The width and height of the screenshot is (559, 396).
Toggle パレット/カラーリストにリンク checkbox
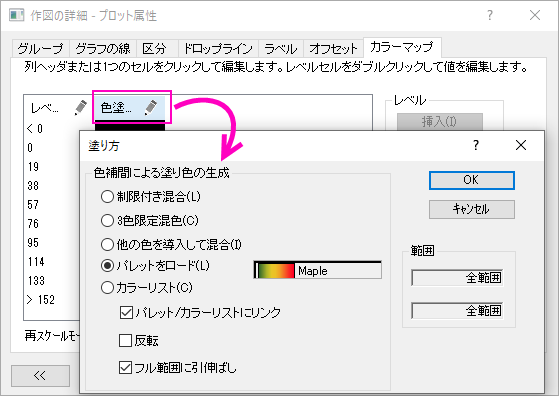pyautogui.click(x=126, y=313)
